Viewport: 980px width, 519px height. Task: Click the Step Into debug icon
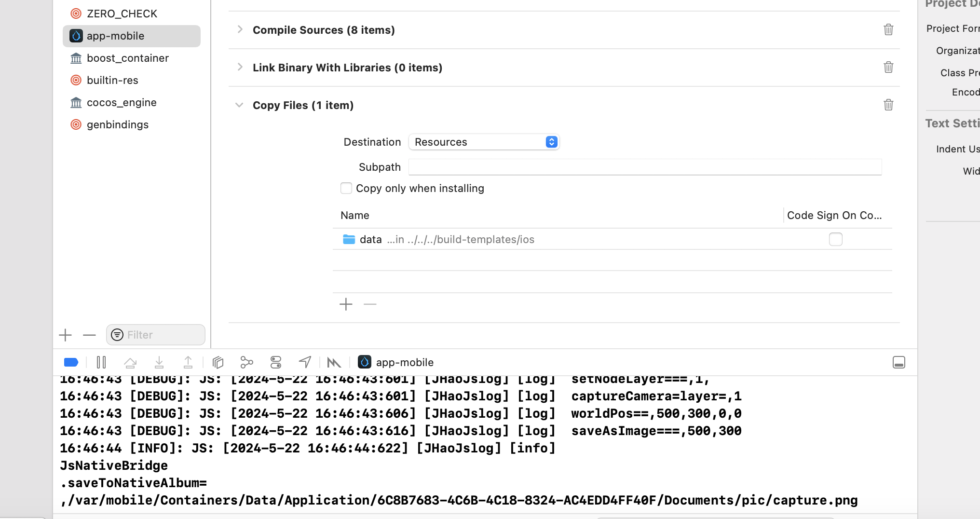(159, 362)
